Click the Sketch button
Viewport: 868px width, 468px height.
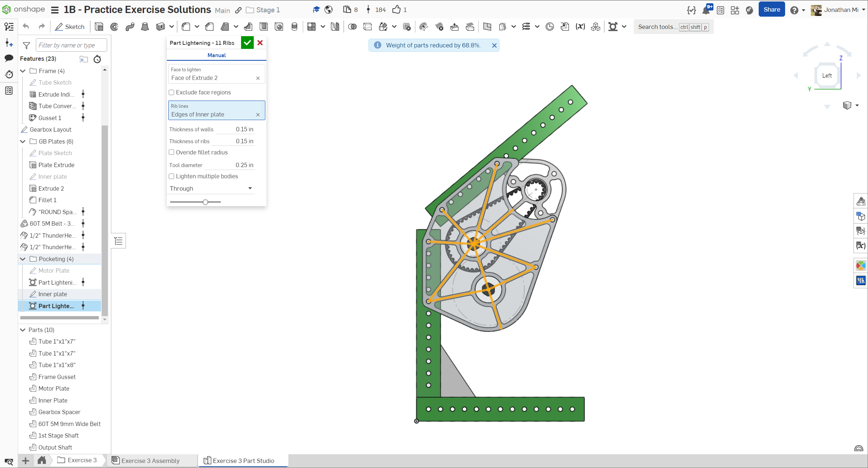coord(69,27)
